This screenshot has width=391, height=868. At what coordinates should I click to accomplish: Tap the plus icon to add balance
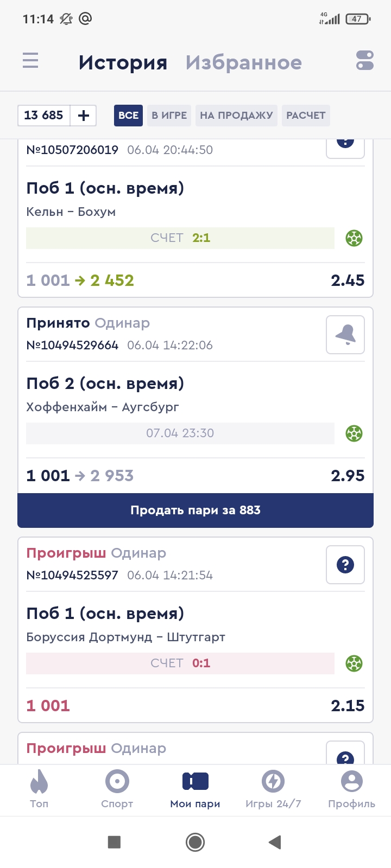pyautogui.click(x=84, y=116)
